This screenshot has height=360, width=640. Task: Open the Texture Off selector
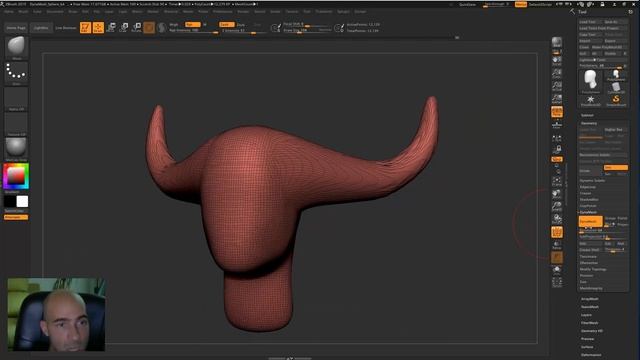point(16,123)
